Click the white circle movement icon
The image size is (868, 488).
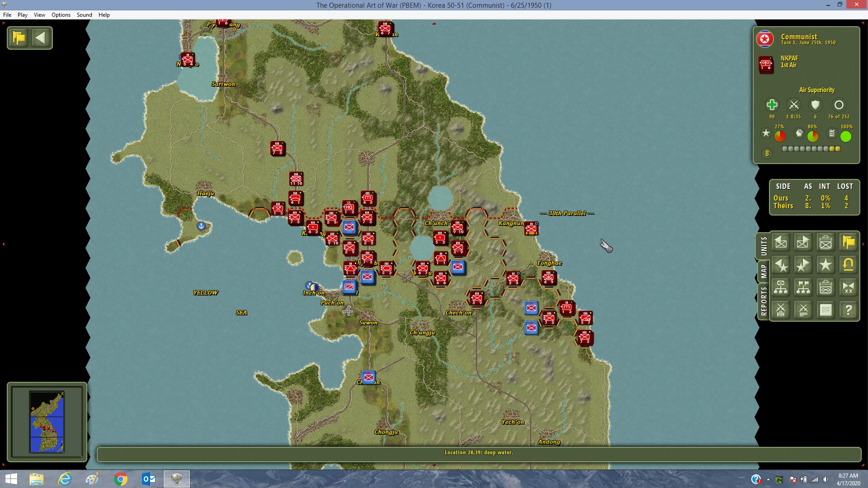(x=839, y=105)
